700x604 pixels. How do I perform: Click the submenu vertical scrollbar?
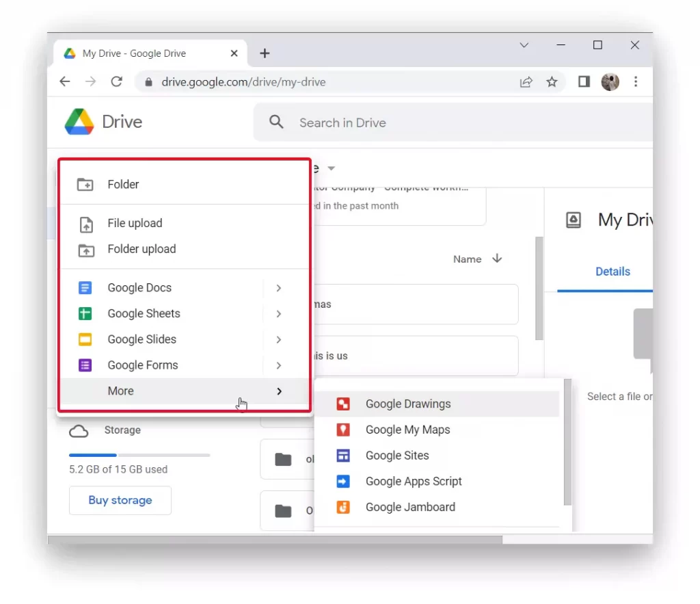click(567, 443)
